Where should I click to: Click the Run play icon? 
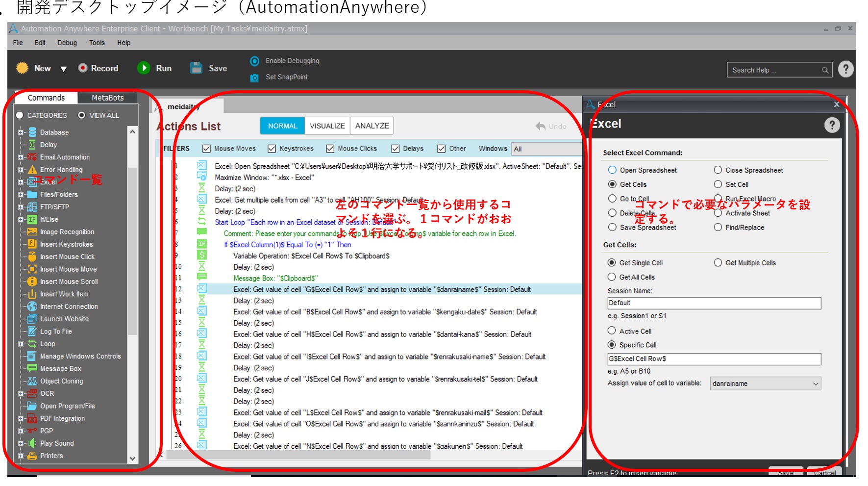[144, 68]
